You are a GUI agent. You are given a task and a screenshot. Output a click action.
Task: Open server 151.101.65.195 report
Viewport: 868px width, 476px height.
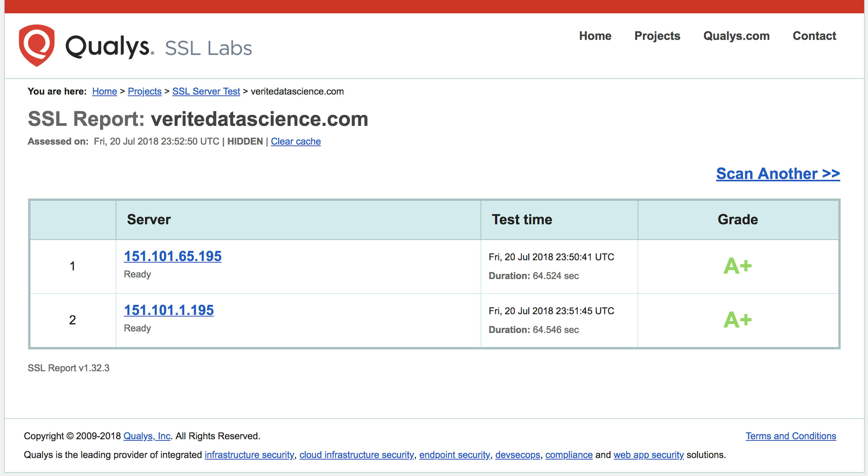[x=172, y=256]
